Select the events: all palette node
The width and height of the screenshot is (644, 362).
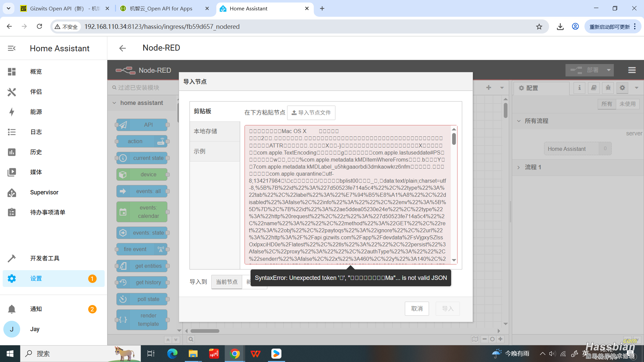[x=142, y=191]
